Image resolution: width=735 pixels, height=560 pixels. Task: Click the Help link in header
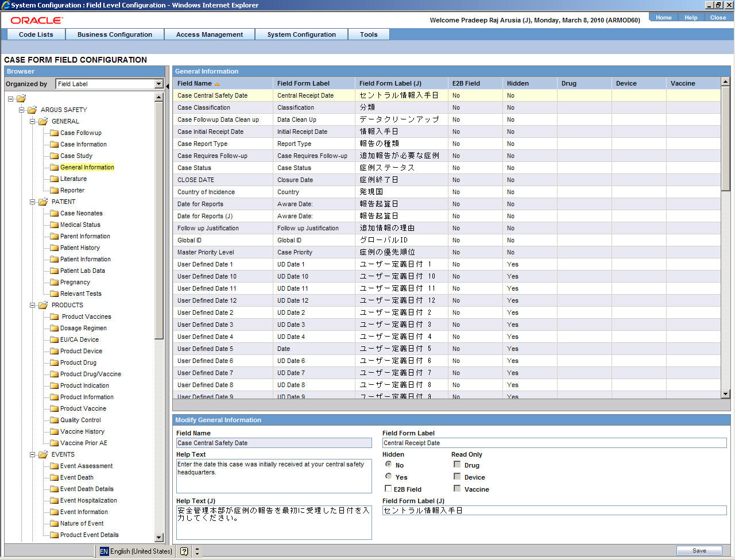pos(691,18)
